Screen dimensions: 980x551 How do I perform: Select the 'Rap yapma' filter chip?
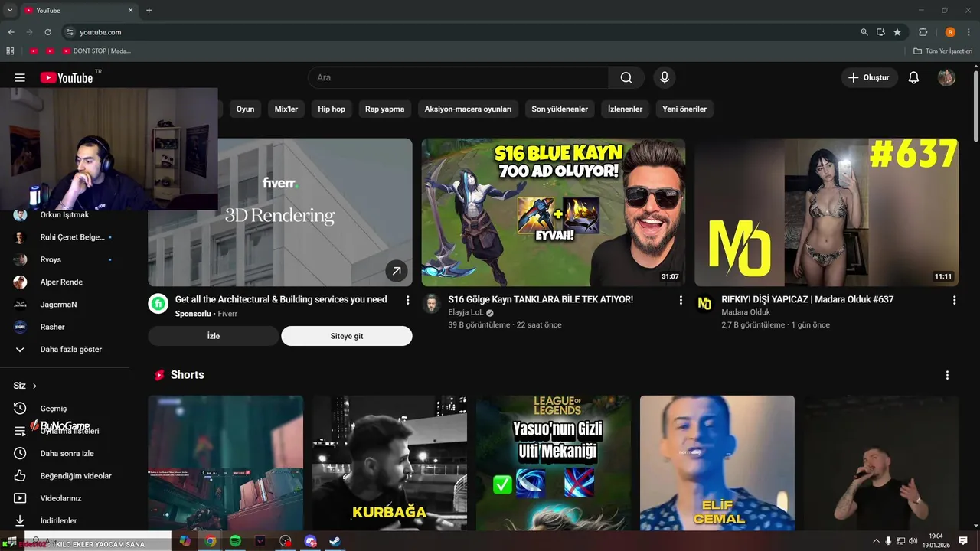384,109
